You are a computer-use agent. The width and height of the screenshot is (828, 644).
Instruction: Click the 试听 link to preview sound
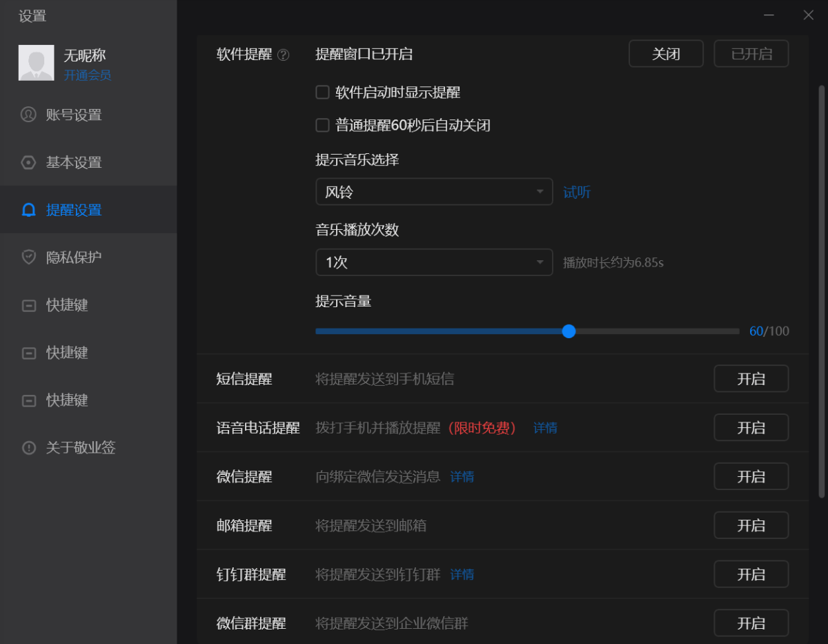click(577, 193)
